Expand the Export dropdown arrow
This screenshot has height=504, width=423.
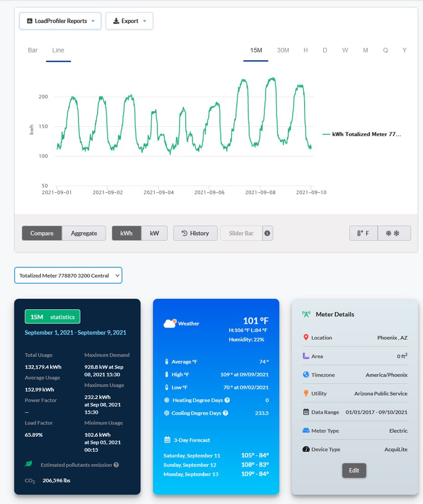tap(145, 21)
